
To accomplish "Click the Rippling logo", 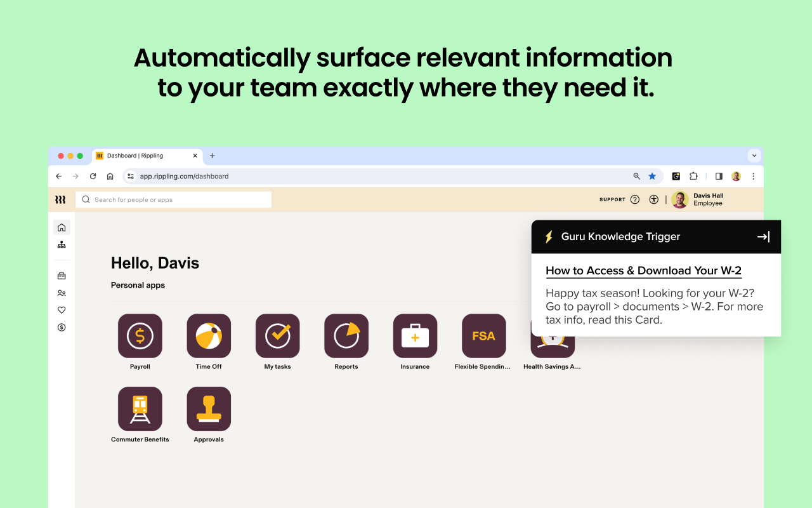I will point(60,199).
